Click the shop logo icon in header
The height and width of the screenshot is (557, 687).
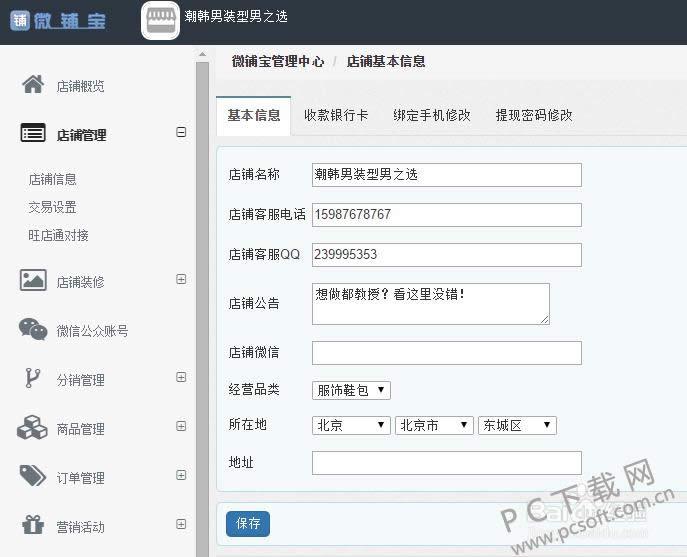tap(161, 20)
